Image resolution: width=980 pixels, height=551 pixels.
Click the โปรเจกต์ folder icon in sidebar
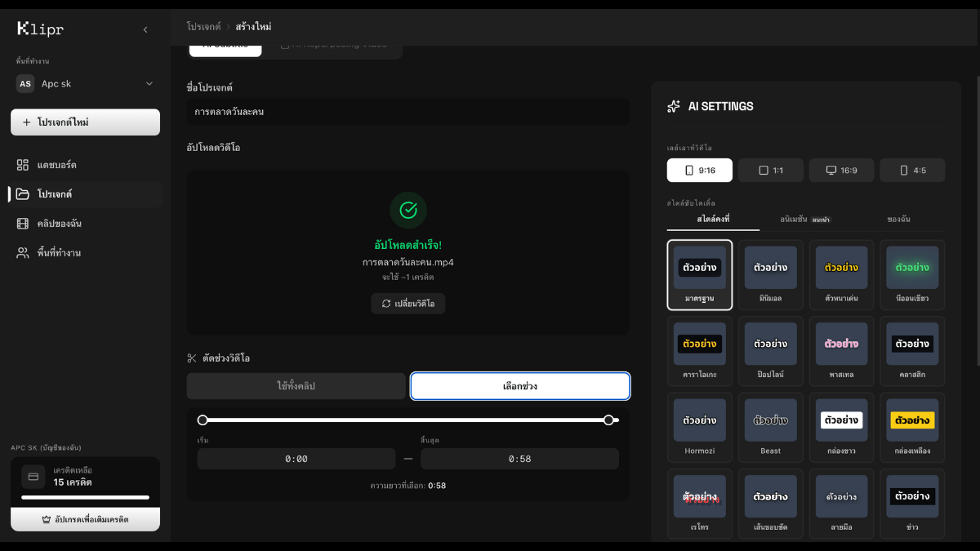pyautogui.click(x=23, y=194)
